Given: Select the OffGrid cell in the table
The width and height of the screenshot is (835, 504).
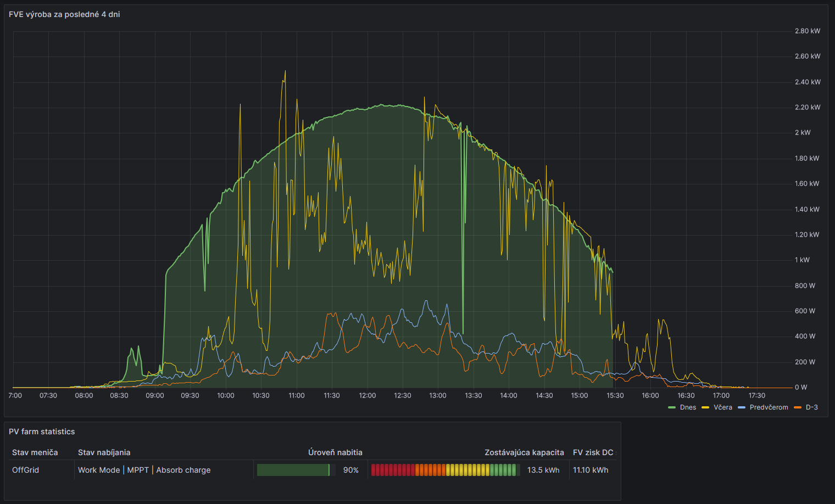Looking at the screenshot, I should click(x=26, y=470).
